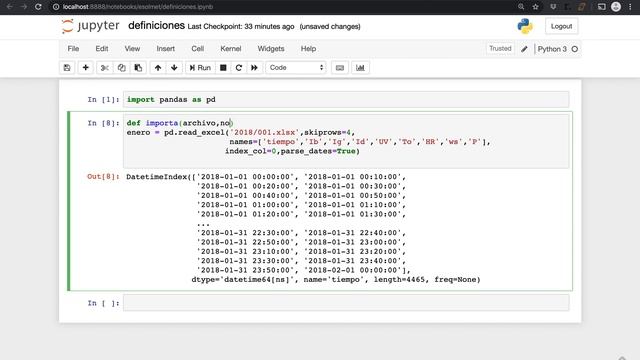Screen dimensions: 640x360
Task: Move selected cell up arrow
Action: tap(158, 68)
